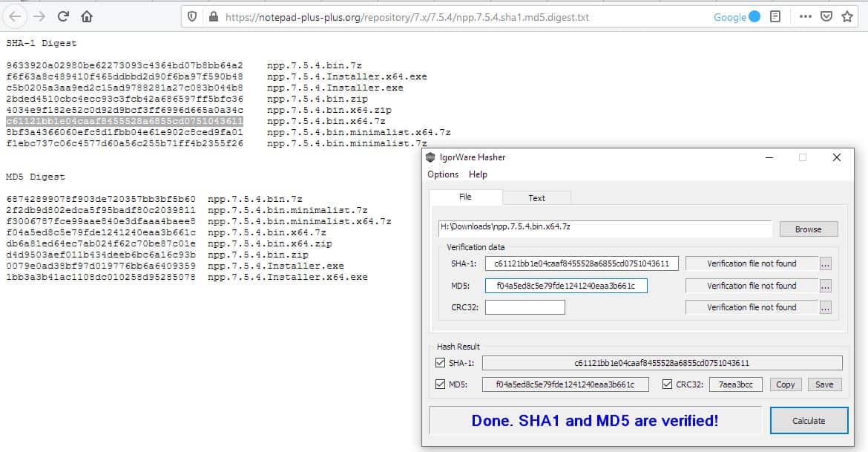The image size is (868, 452).
Task: Minimize the IgorWare Hasher window
Action: tap(769, 157)
